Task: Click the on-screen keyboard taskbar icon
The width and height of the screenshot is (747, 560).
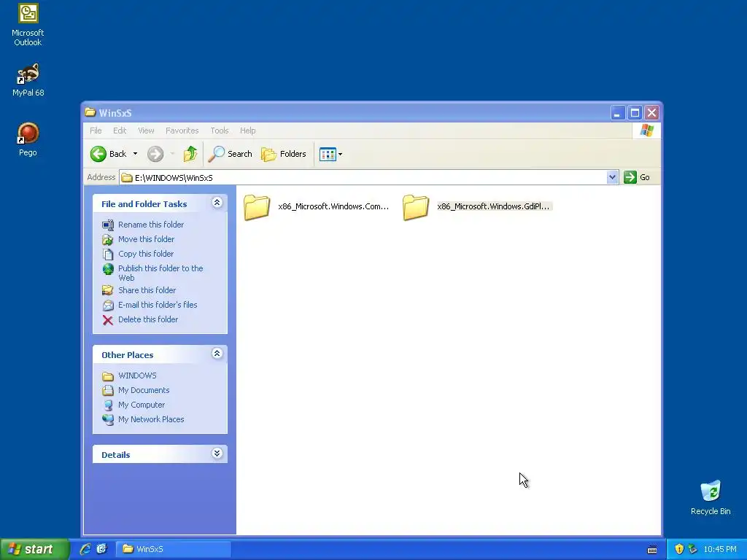Action: tap(652, 550)
